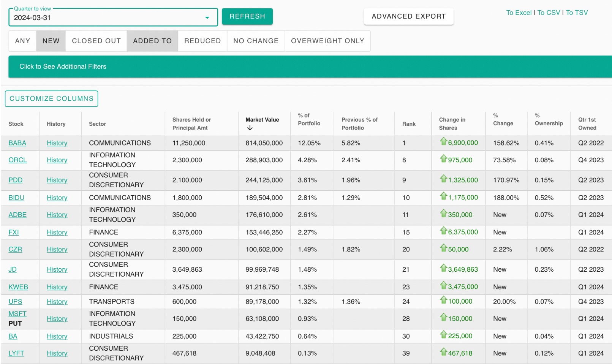
Task: Click the green up arrow beside ORCL's 975,000
Action: point(443,159)
